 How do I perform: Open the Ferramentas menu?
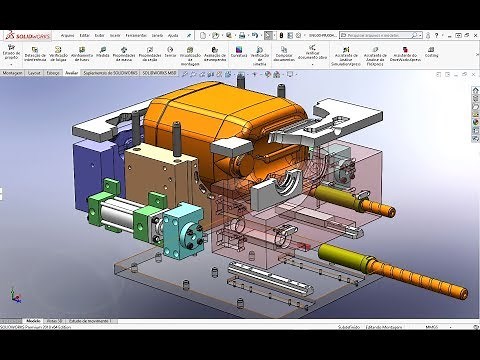point(136,35)
